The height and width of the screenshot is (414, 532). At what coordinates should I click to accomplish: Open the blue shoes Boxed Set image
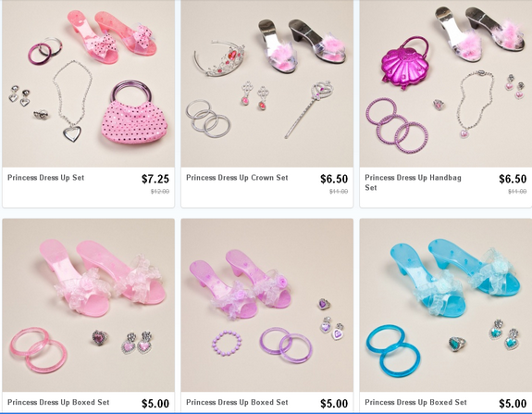tap(446, 305)
